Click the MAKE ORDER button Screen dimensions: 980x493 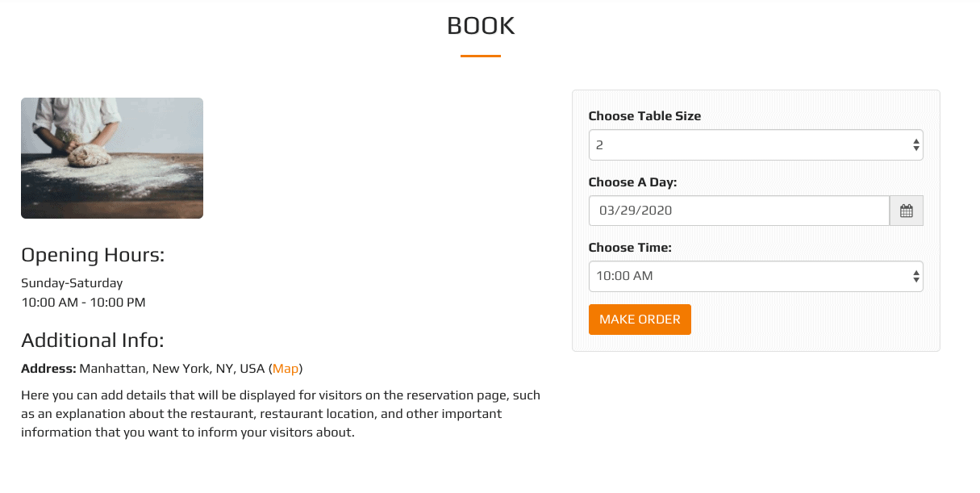tap(640, 320)
